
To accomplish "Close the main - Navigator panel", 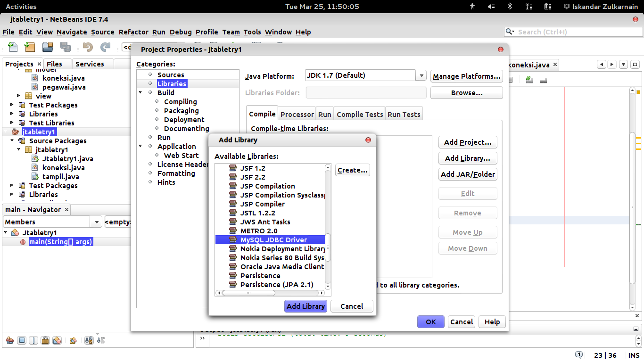I will point(66,209).
